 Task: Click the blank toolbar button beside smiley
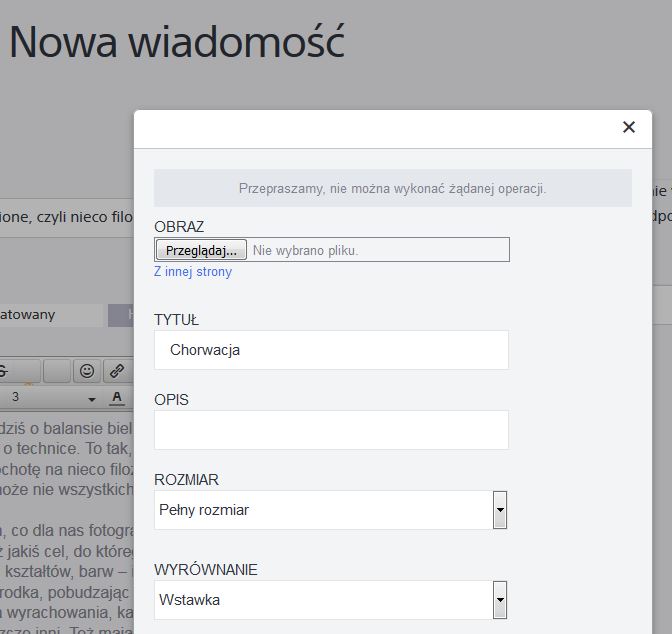pos(57,371)
